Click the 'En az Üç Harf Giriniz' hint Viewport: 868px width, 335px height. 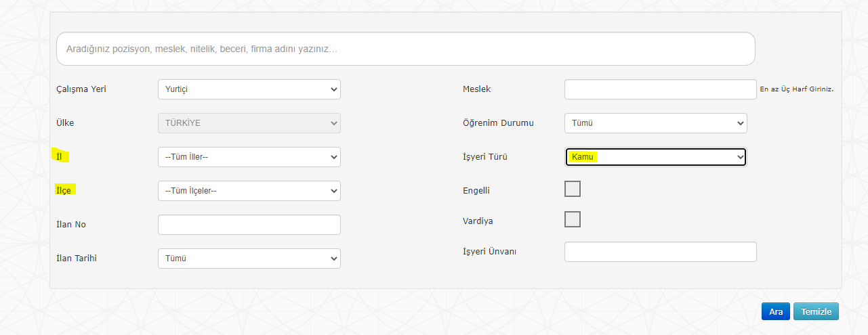[x=796, y=89]
